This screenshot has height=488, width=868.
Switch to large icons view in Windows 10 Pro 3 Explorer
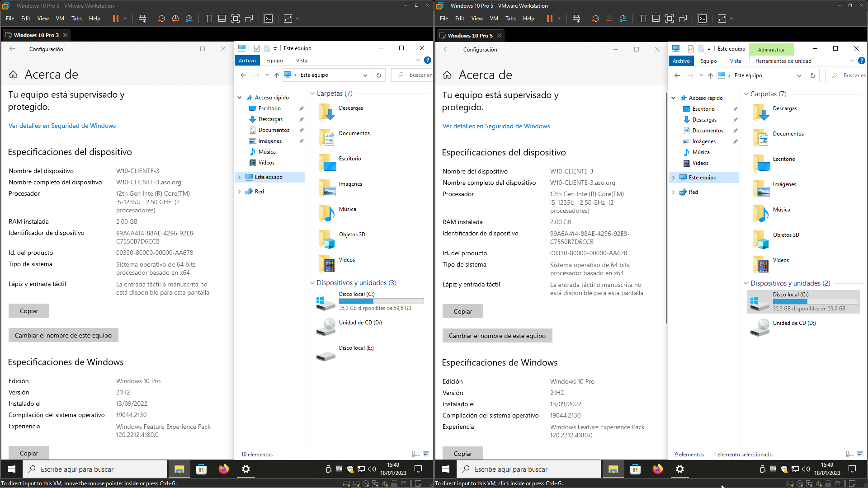point(426,454)
